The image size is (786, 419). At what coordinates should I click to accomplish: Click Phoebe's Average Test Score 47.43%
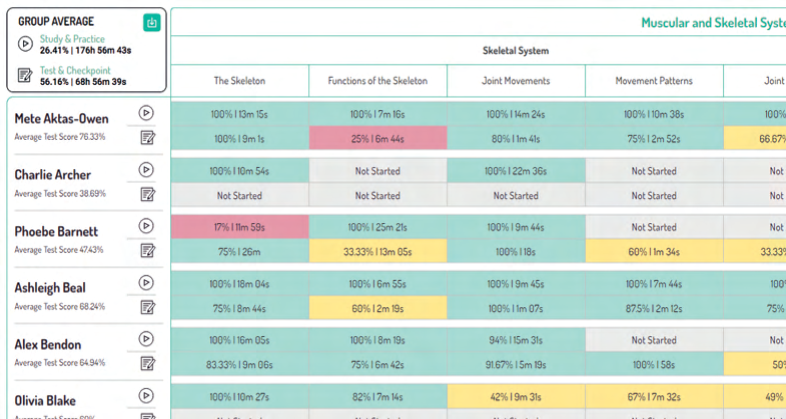[x=59, y=250]
